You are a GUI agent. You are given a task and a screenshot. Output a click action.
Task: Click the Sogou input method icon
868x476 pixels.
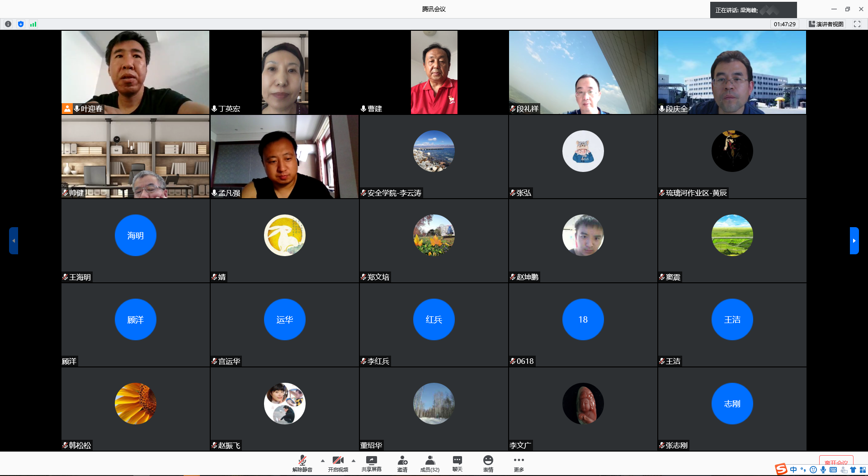[x=781, y=469]
